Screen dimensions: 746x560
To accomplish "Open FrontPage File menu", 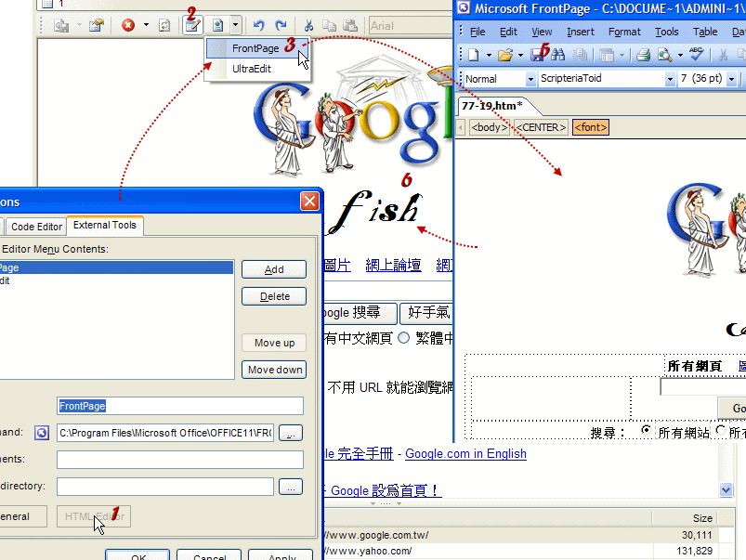I will coord(478,32).
